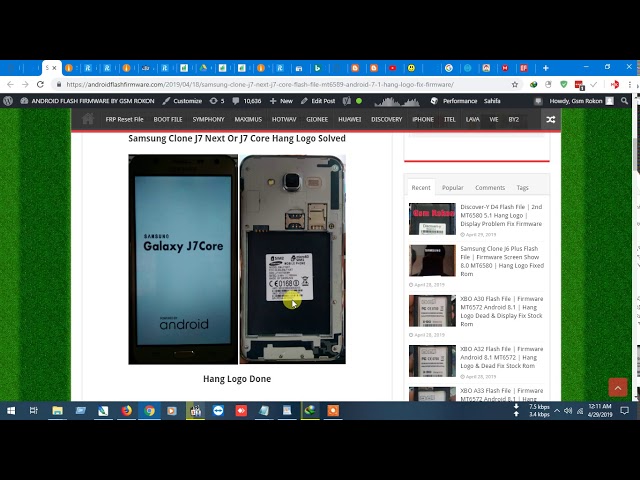Click Edit Post in the admin bar
Screen dimensions: 640x480
pyautogui.click(x=318, y=101)
